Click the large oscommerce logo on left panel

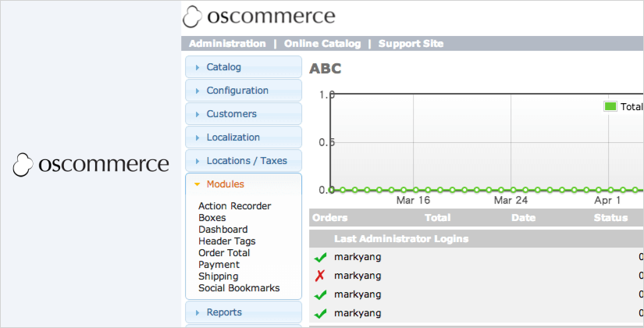tap(91, 164)
